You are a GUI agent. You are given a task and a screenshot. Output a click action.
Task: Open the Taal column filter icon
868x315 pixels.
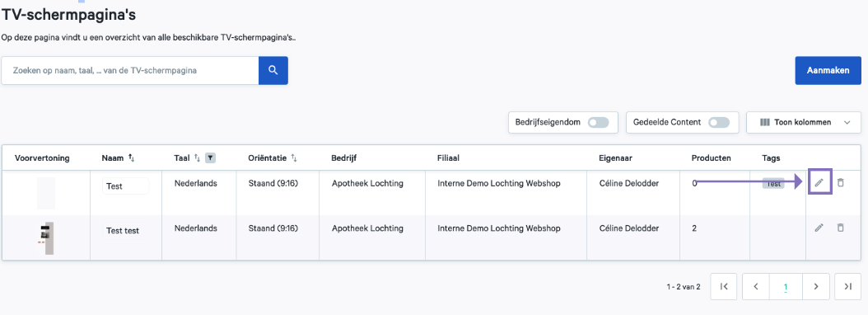coord(210,158)
